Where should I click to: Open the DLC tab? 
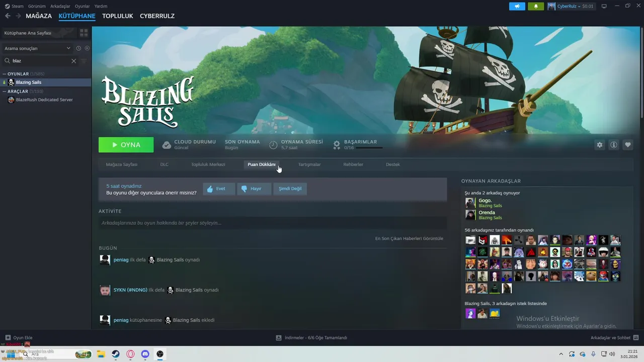[165, 164]
